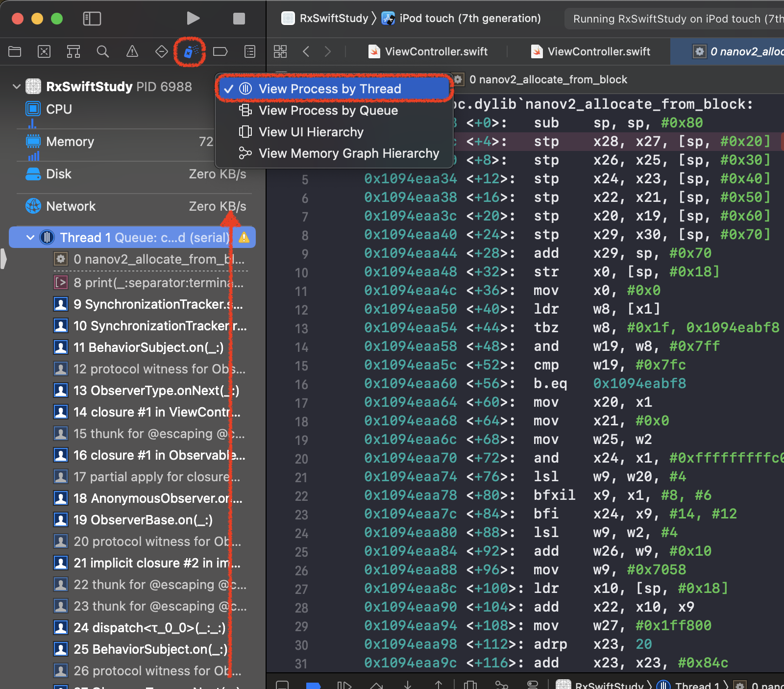Open the Symbol navigator
784x689 pixels.
point(73,51)
